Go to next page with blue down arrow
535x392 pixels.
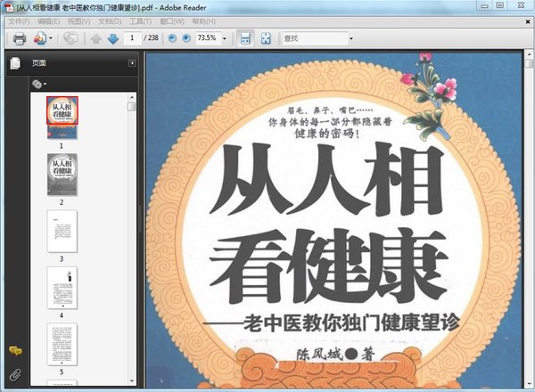tap(113, 38)
